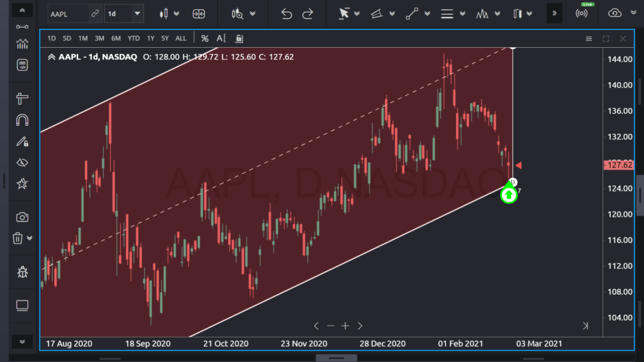Click the AAPL symbol input field

pos(68,13)
